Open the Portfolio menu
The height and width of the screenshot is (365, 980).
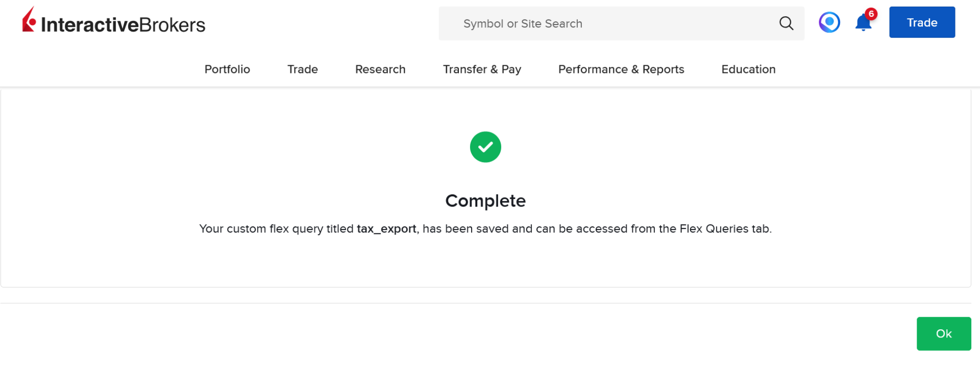point(227,69)
